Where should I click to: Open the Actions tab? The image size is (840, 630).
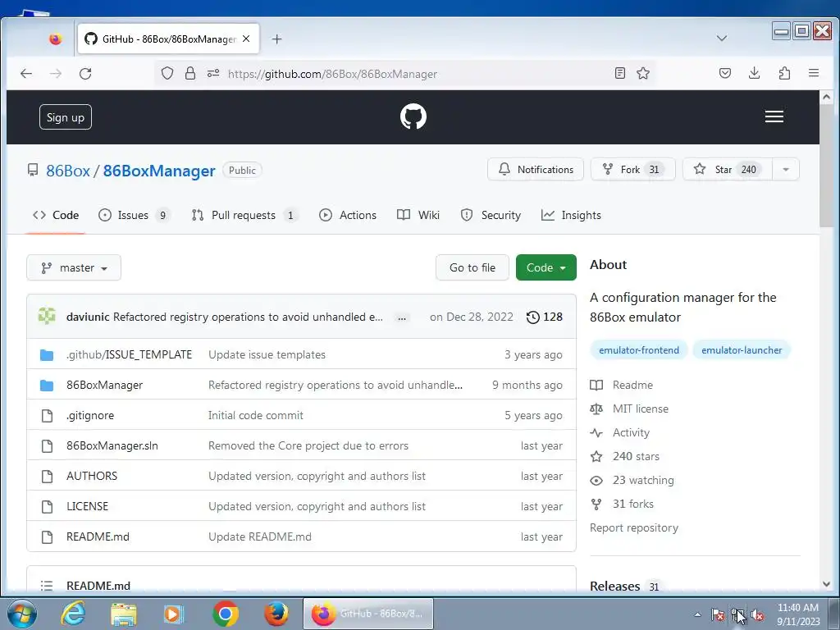(348, 216)
